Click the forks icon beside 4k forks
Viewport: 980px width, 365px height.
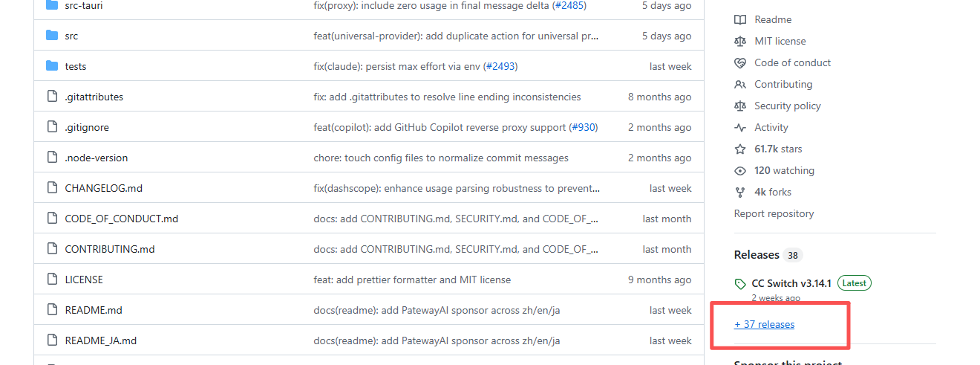coord(739,192)
